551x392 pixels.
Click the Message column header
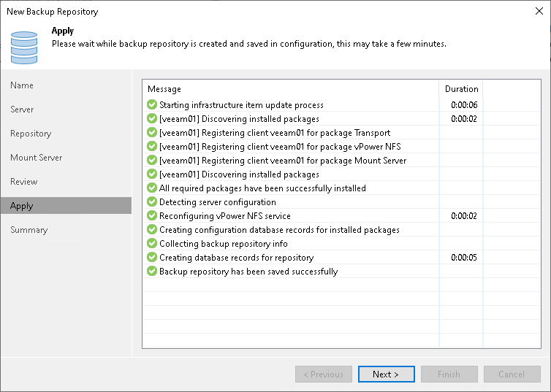click(x=164, y=89)
